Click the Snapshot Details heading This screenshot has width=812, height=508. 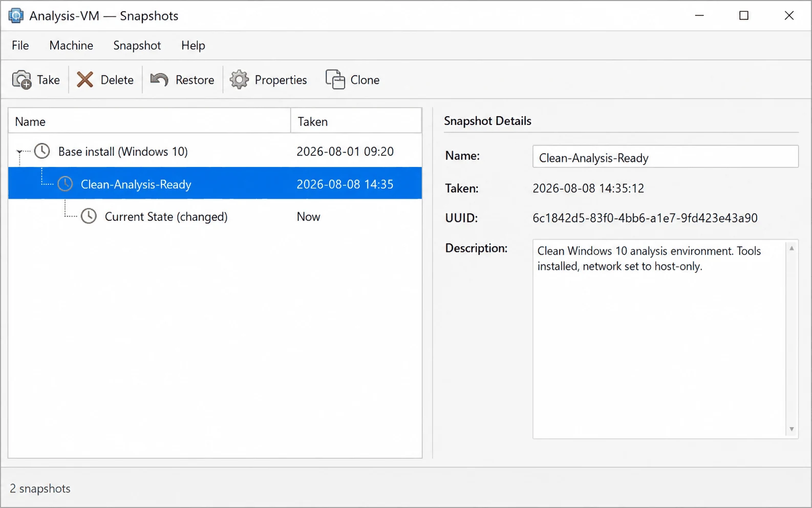(x=487, y=121)
